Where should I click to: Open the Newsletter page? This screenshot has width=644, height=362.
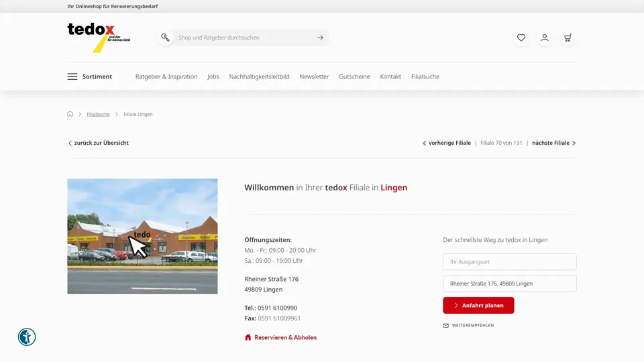[x=314, y=76]
